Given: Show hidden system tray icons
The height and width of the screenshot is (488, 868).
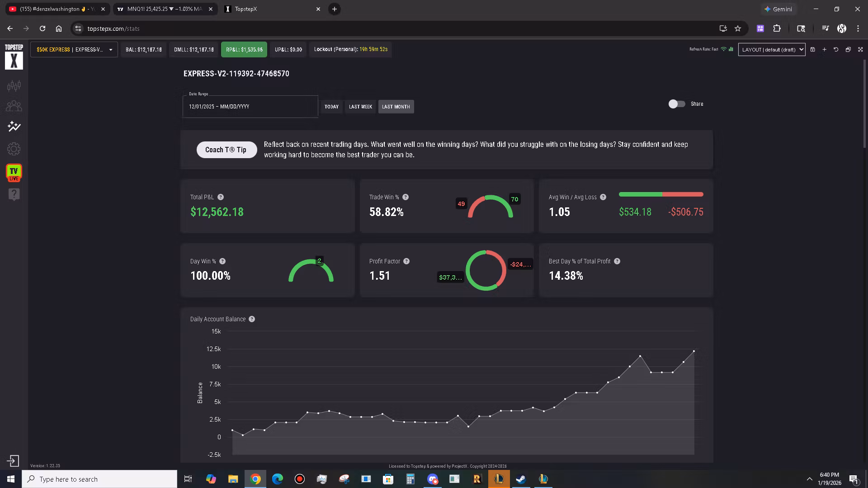Looking at the screenshot, I should tap(810, 479).
